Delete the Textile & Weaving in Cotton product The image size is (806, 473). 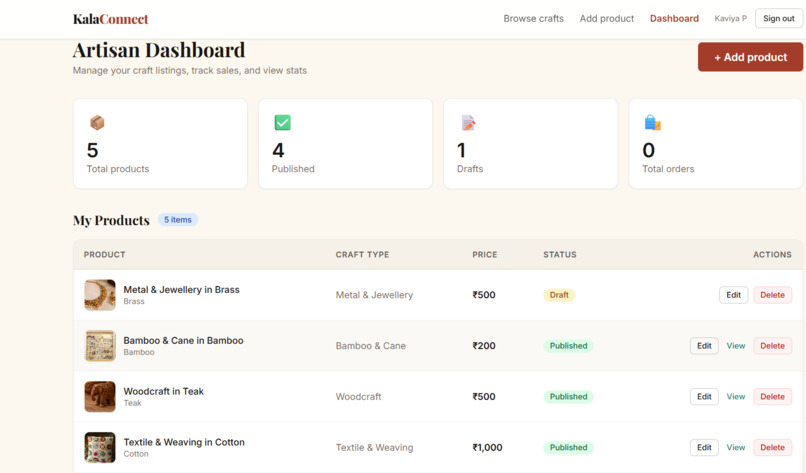pos(772,447)
